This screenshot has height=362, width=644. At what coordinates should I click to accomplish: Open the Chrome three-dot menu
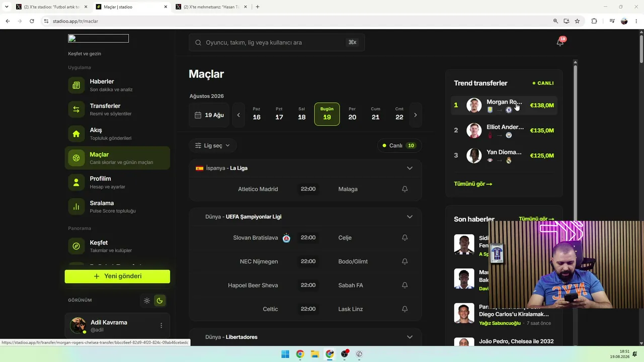coord(636,21)
